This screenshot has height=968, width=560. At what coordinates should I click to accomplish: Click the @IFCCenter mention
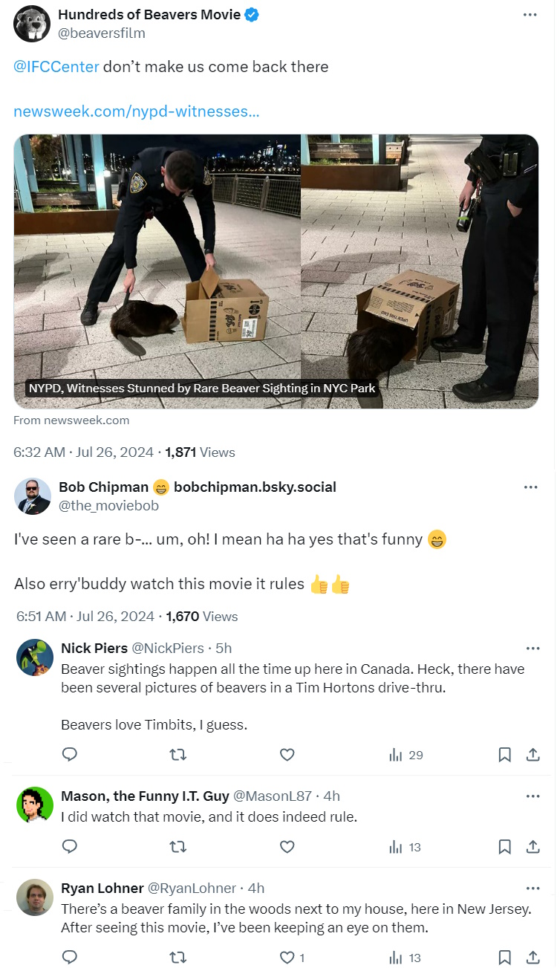click(56, 67)
